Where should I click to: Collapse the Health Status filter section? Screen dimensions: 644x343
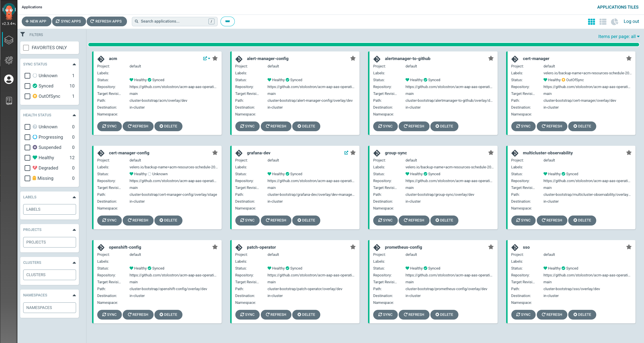pos(74,115)
